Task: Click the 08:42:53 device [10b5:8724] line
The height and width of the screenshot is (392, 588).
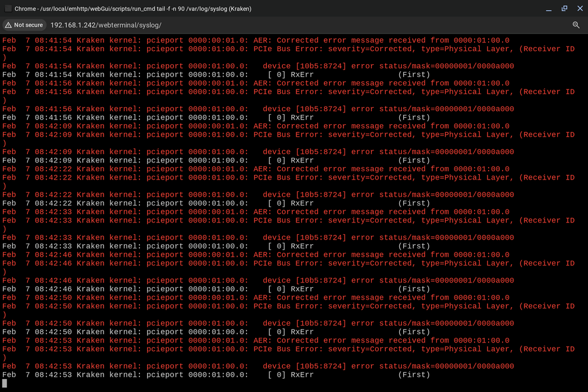Action: click(258, 366)
